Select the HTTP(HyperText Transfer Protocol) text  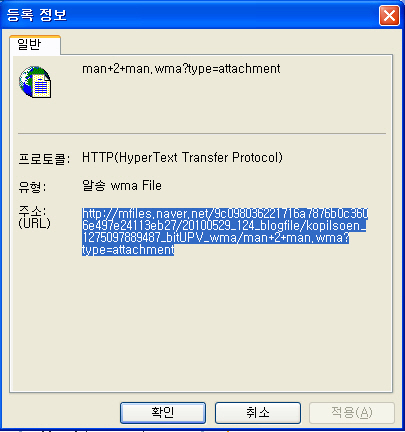point(182,157)
